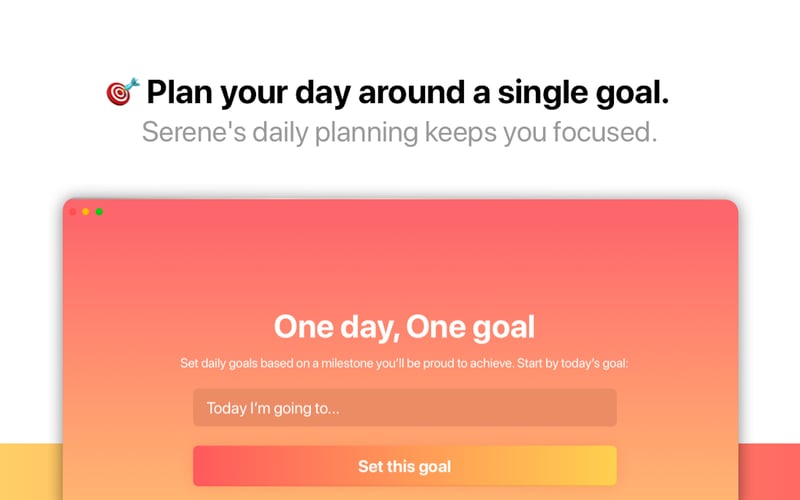This screenshot has height=500, width=800.
Task: Click the red banner strip at bottom-right
Action: 769,472
